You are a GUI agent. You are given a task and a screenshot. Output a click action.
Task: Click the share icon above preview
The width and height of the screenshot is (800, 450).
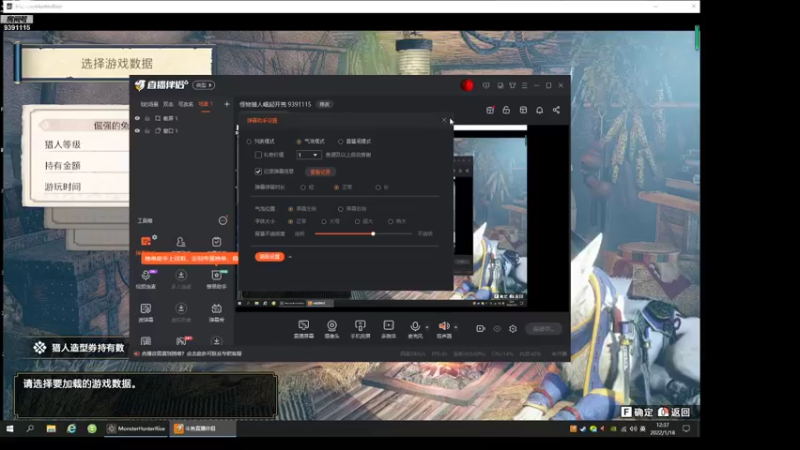coord(556,110)
